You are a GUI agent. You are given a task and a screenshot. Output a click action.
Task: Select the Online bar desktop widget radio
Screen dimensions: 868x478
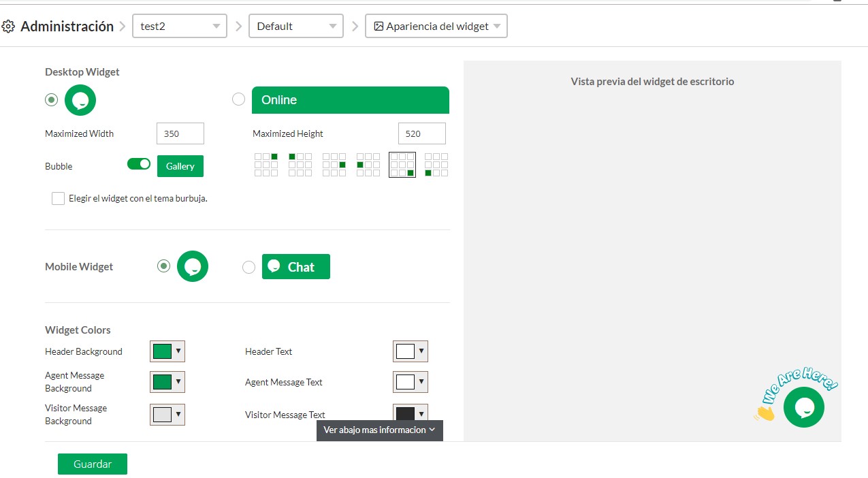(238, 99)
